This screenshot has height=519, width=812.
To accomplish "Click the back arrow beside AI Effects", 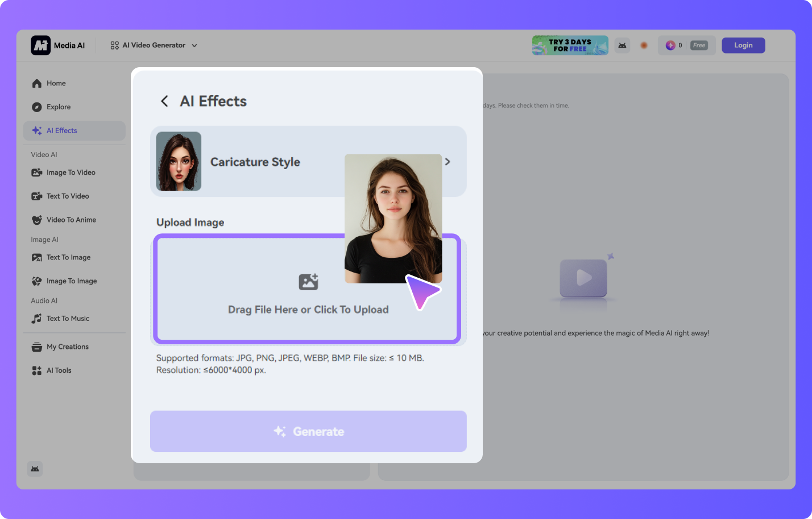I will pyautogui.click(x=164, y=101).
